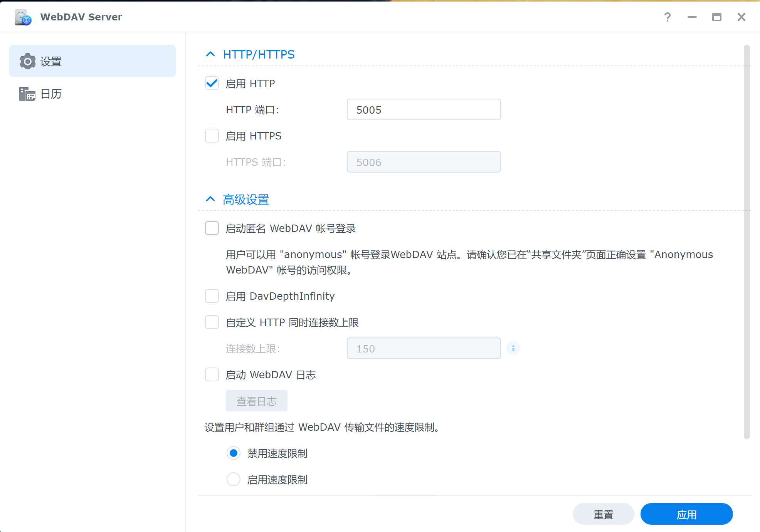760x532 pixels.
Task: Click the WebDAV Server title text
Action: click(81, 17)
